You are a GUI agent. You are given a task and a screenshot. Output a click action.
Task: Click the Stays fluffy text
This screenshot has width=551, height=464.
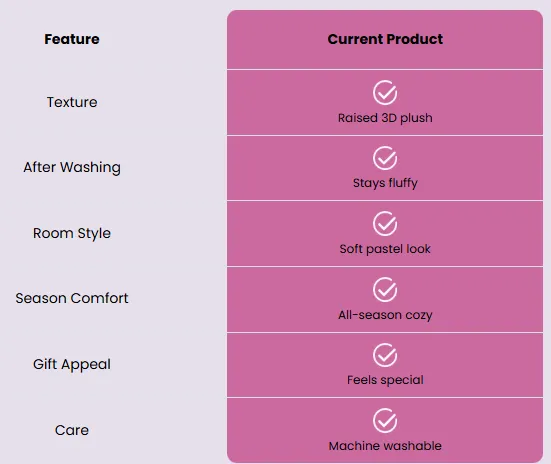[385, 183]
